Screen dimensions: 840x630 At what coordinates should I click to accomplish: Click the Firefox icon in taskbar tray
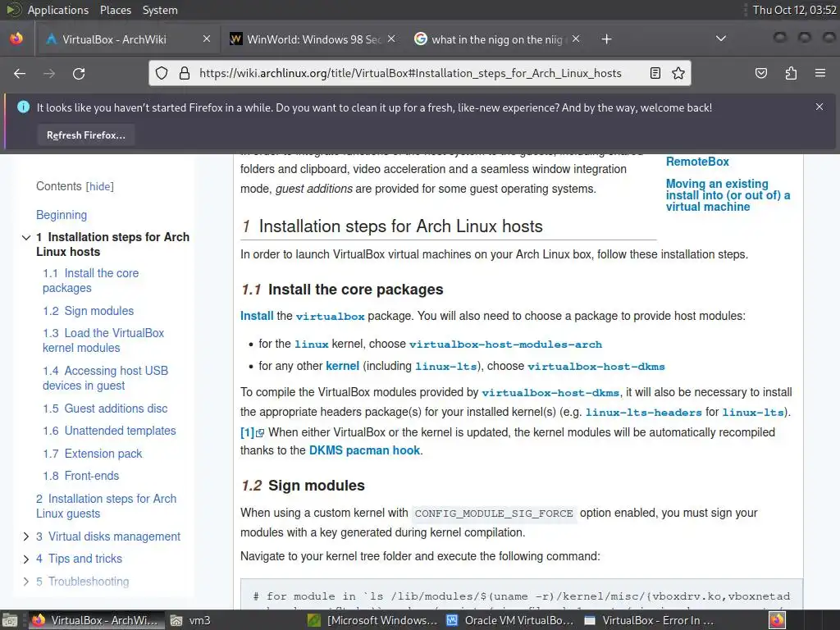click(x=778, y=620)
